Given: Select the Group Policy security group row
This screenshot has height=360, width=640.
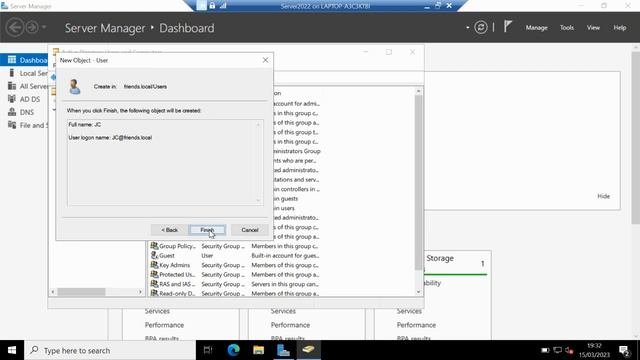Looking at the screenshot, I should click(x=235, y=246).
